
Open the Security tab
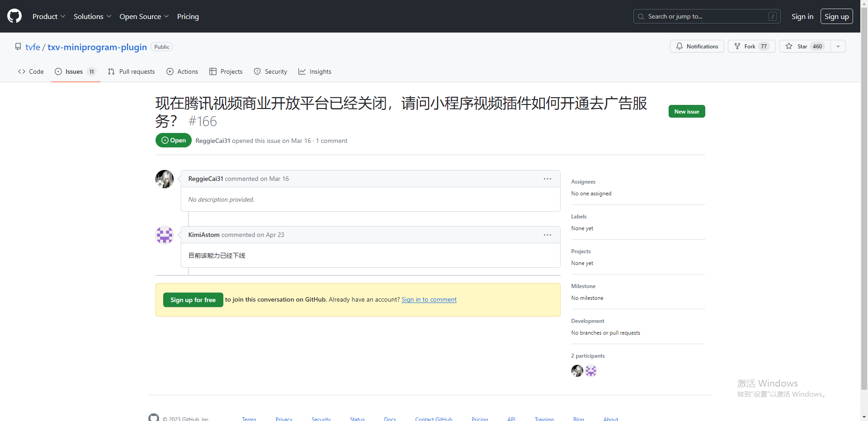point(270,71)
